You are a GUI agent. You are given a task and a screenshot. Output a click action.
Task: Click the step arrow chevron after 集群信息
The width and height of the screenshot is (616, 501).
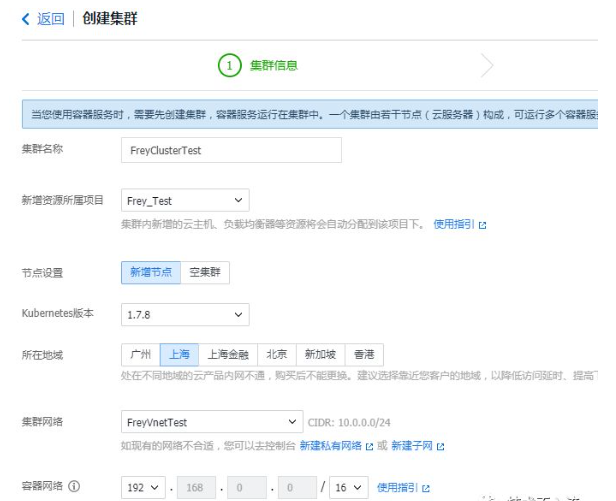click(x=487, y=66)
